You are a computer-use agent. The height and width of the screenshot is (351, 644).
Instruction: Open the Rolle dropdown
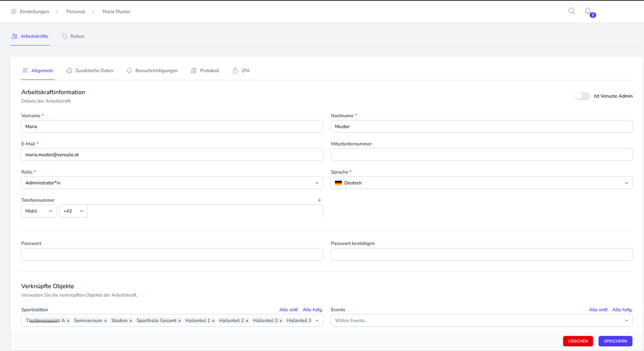pos(172,183)
